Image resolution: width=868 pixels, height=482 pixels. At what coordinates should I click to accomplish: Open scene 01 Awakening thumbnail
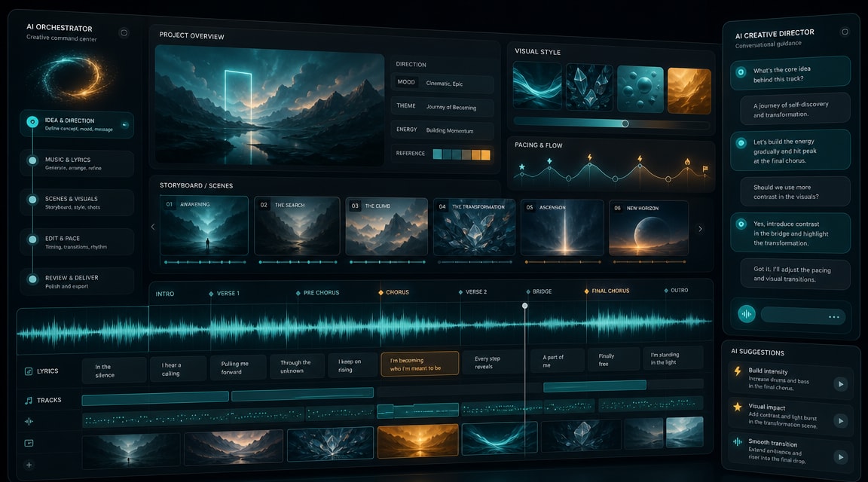(x=204, y=225)
